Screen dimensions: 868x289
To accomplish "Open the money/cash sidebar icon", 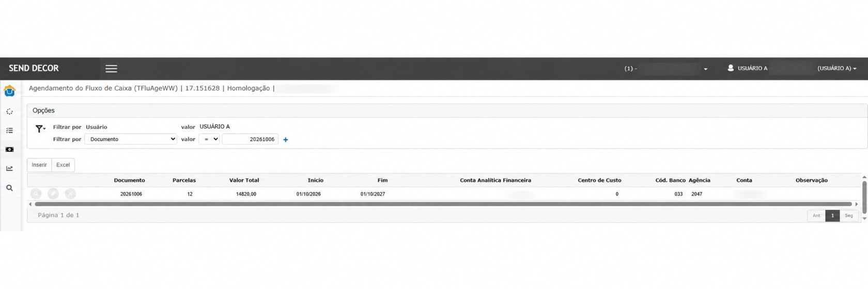I will coord(9,150).
